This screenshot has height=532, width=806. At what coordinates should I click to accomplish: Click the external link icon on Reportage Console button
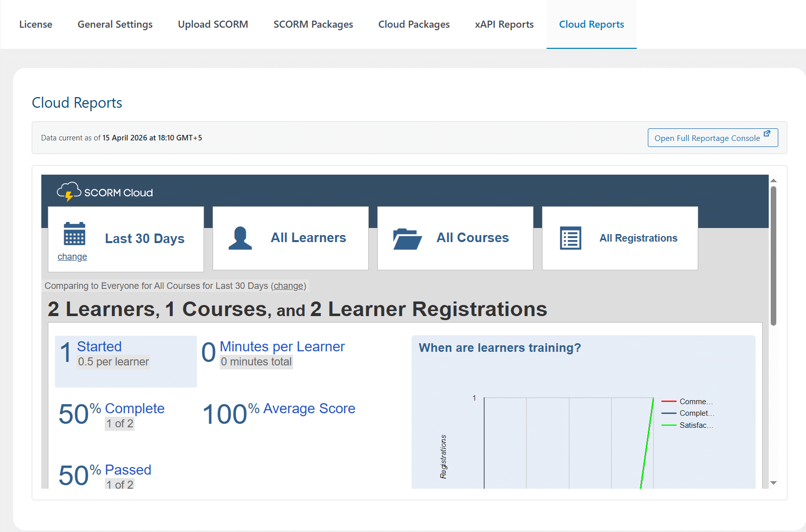(x=767, y=134)
